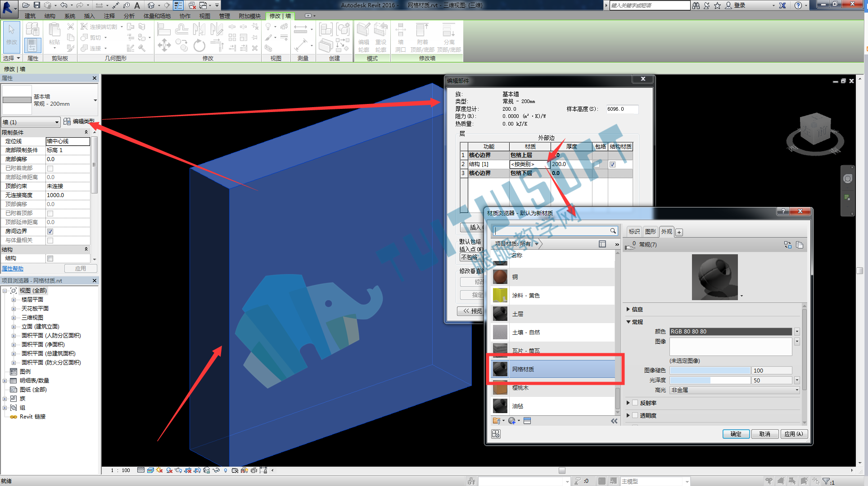
Task: Open the asset browser icon at the dialog's bottom-left
Action: 496,434
